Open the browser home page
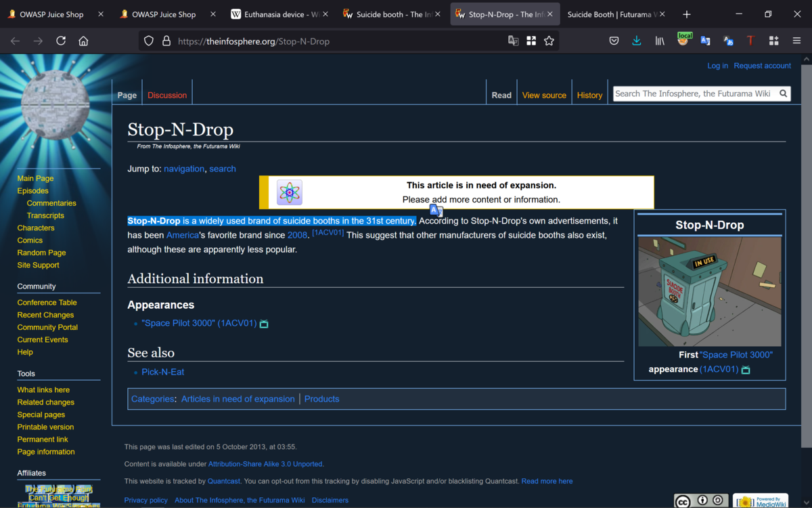The image size is (812, 508). pyautogui.click(x=83, y=41)
